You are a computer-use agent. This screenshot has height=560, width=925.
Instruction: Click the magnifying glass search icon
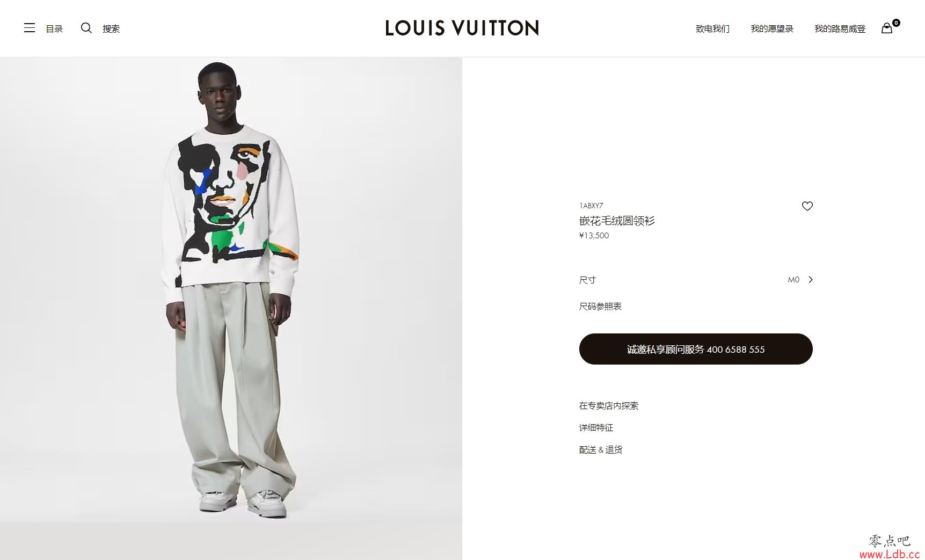tap(86, 28)
